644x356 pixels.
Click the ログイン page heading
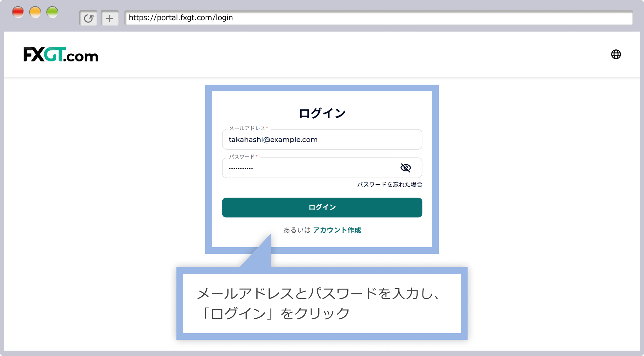pyautogui.click(x=322, y=113)
